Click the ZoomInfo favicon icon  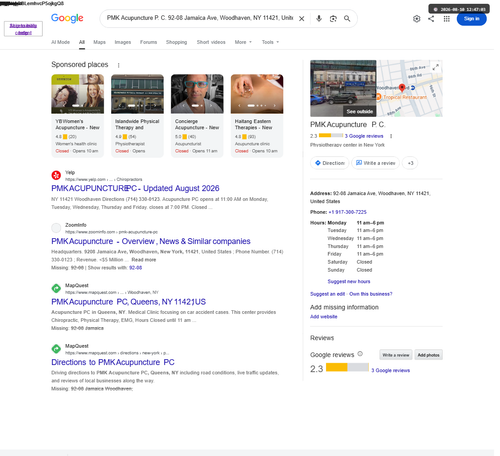pos(56,228)
